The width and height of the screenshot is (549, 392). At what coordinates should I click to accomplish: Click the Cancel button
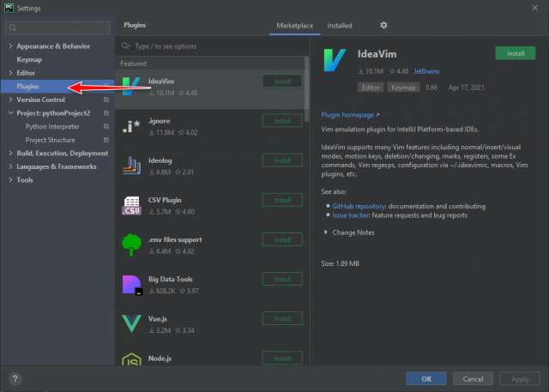[x=473, y=378]
